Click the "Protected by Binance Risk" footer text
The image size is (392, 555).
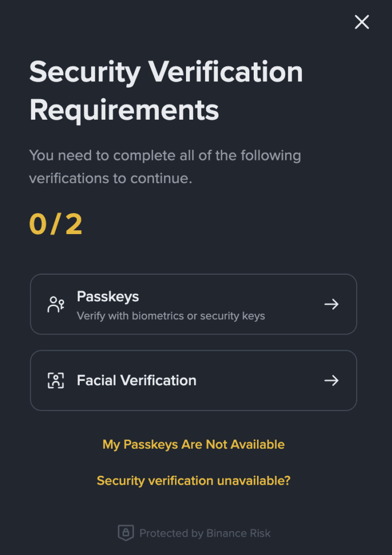pyautogui.click(x=205, y=533)
